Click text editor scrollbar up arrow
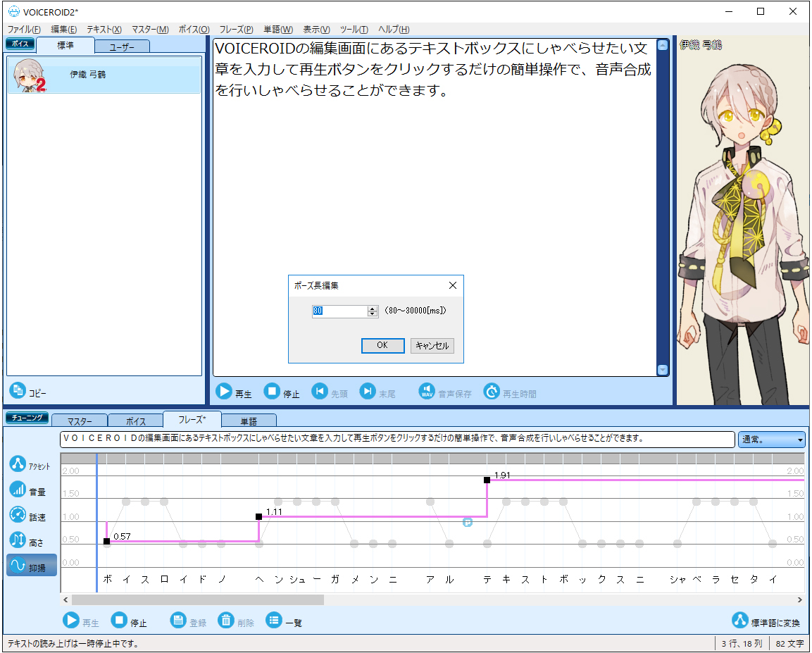The image size is (812, 653). 663,46
